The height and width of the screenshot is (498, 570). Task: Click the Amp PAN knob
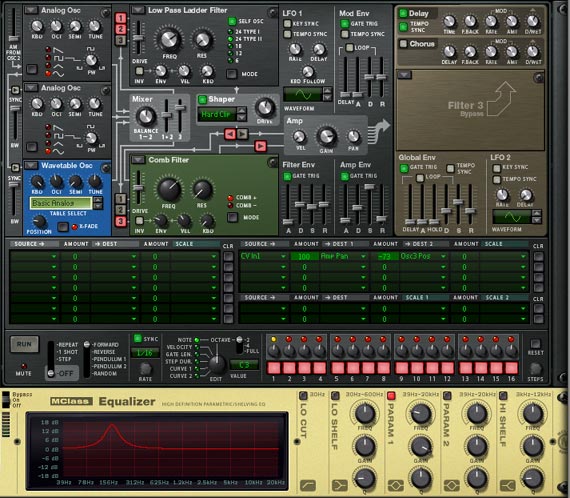pyautogui.click(x=353, y=137)
